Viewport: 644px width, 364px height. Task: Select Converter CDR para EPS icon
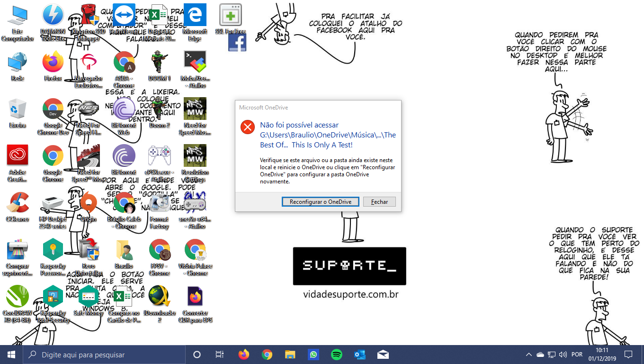pyautogui.click(x=195, y=305)
